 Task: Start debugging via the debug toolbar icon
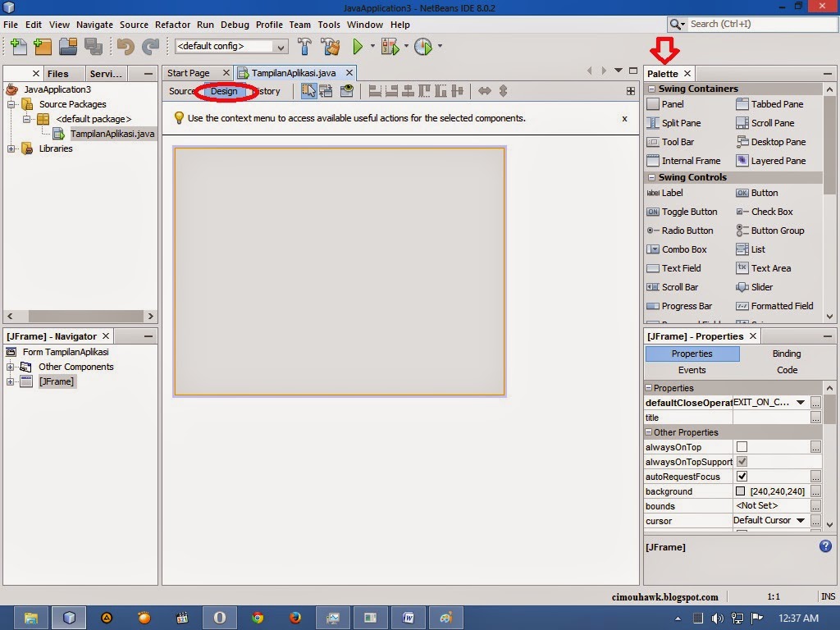tap(388, 47)
